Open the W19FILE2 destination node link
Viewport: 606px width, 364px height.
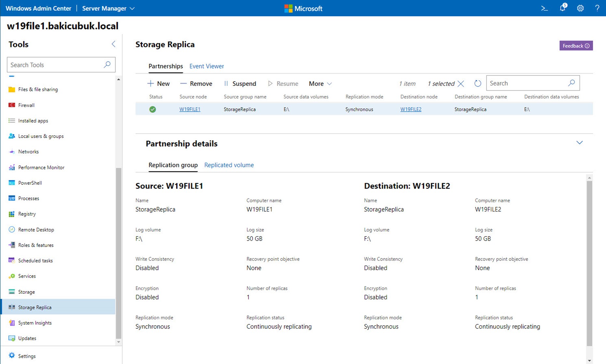click(x=411, y=109)
